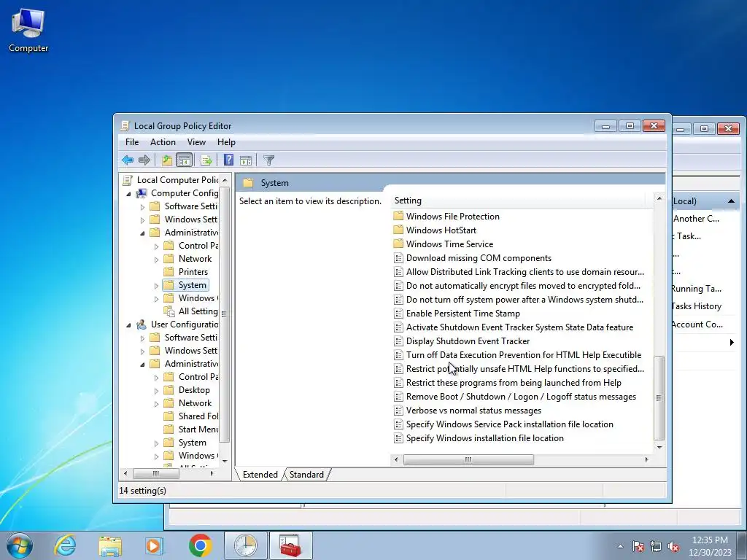
Task: Click the Filter funnel toolbar icon
Action: (268, 160)
